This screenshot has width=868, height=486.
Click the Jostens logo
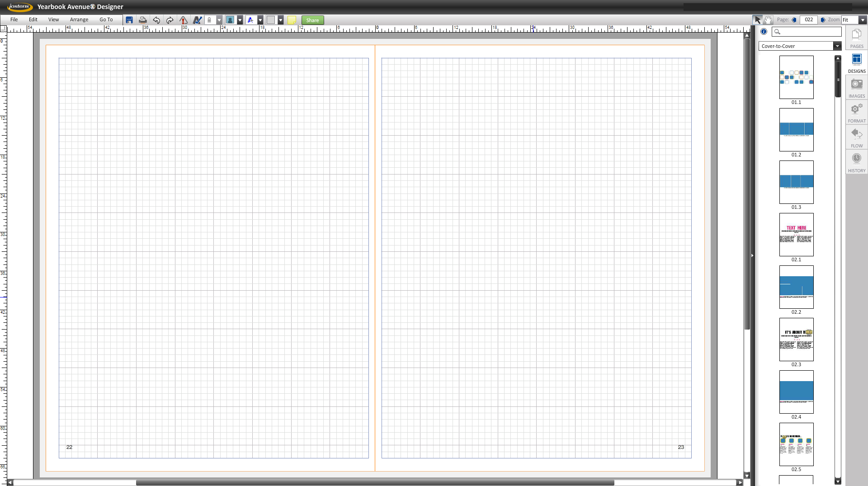[x=20, y=7]
